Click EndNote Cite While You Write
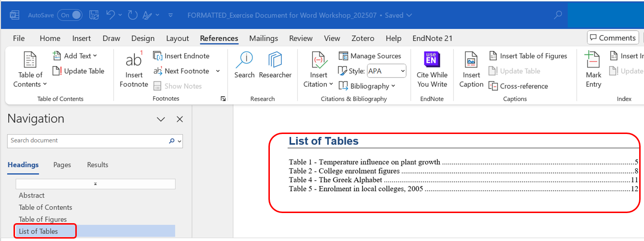The width and height of the screenshot is (644, 241). pyautogui.click(x=432, y=60)
